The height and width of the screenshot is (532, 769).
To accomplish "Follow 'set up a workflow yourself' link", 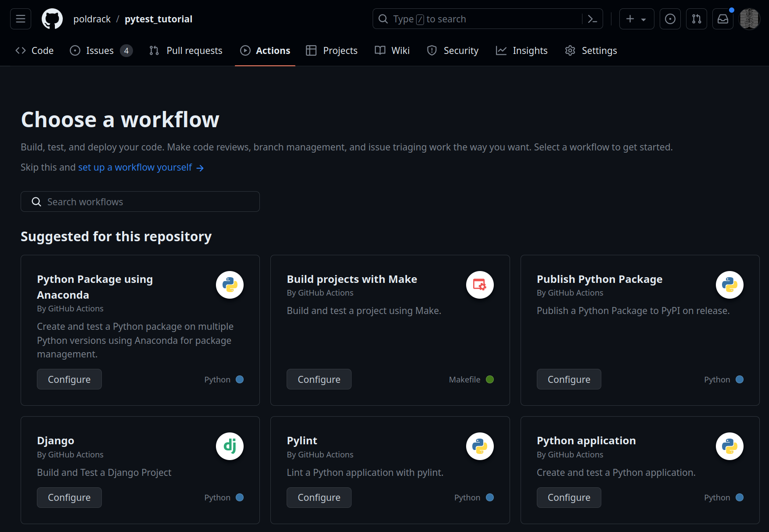I will tap(135, 168).
